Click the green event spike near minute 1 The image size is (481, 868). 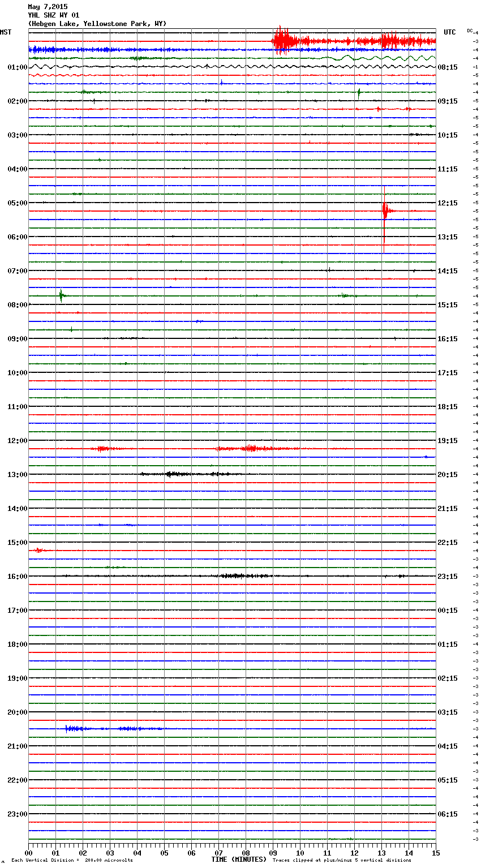click(61, 295)
